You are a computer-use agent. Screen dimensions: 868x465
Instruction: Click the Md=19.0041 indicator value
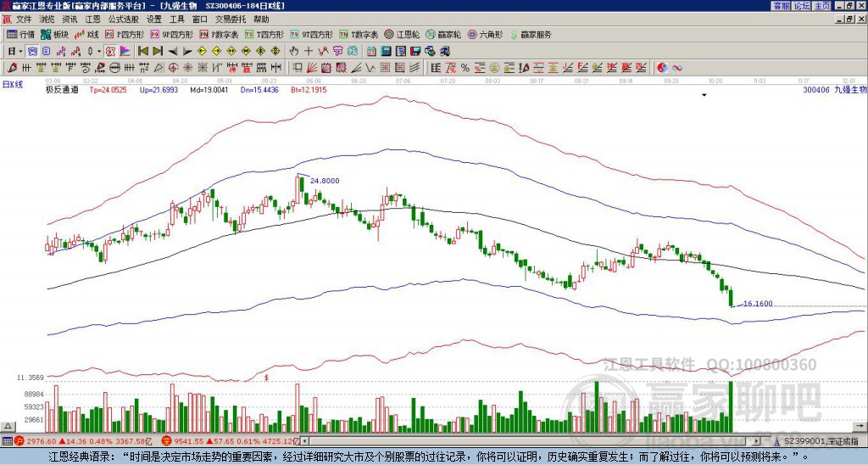(x=209, y=89)
